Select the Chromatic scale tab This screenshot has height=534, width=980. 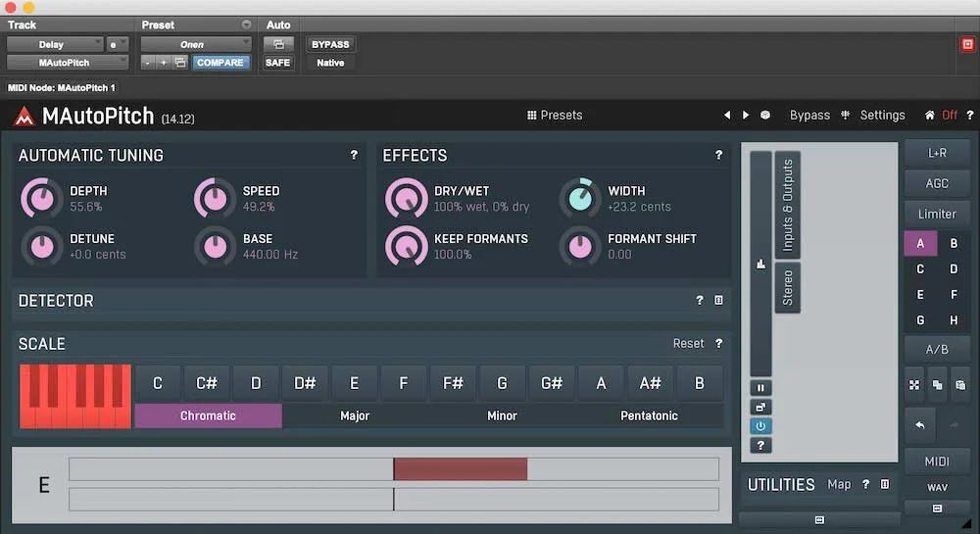pos(208,415)
